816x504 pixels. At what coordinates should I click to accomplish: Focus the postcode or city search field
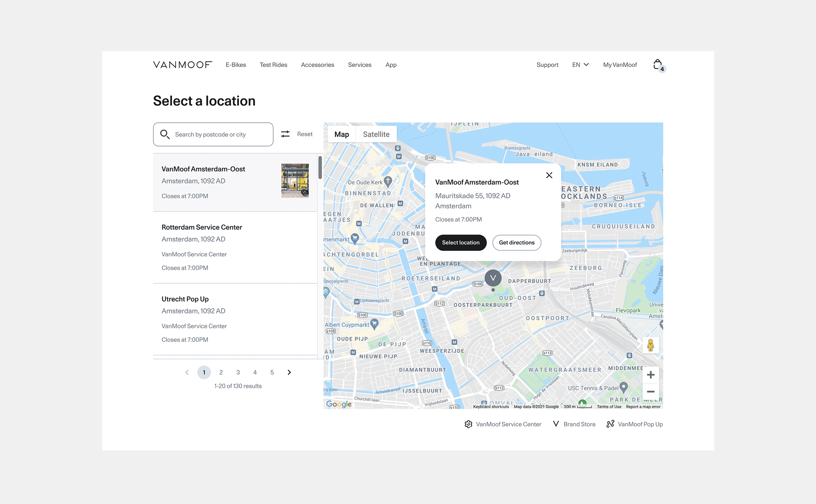tap(213, 134)
